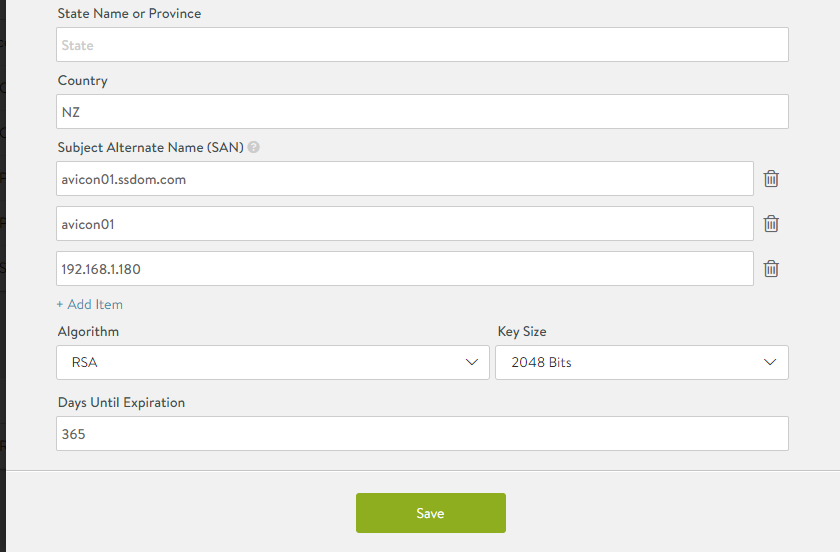Click into the Country field containing NZ

(x=422, y=111)
